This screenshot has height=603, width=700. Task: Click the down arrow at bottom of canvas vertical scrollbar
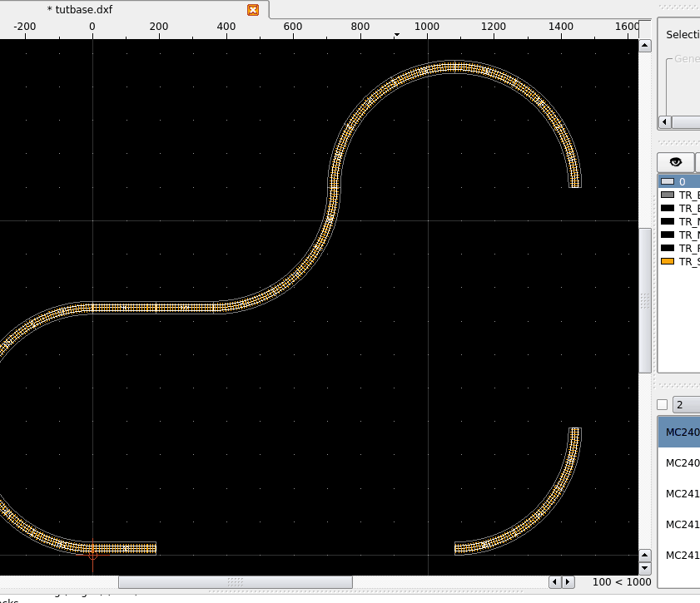pyautogui.click(x=644, y=555)
